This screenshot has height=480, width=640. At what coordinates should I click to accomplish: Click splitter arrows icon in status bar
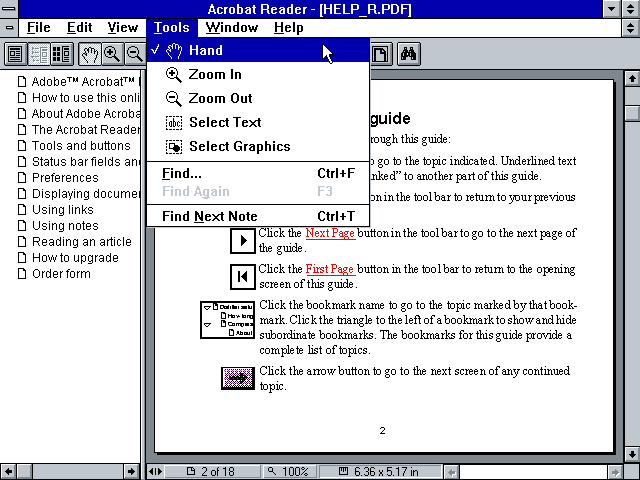click(x=155, y=471)
